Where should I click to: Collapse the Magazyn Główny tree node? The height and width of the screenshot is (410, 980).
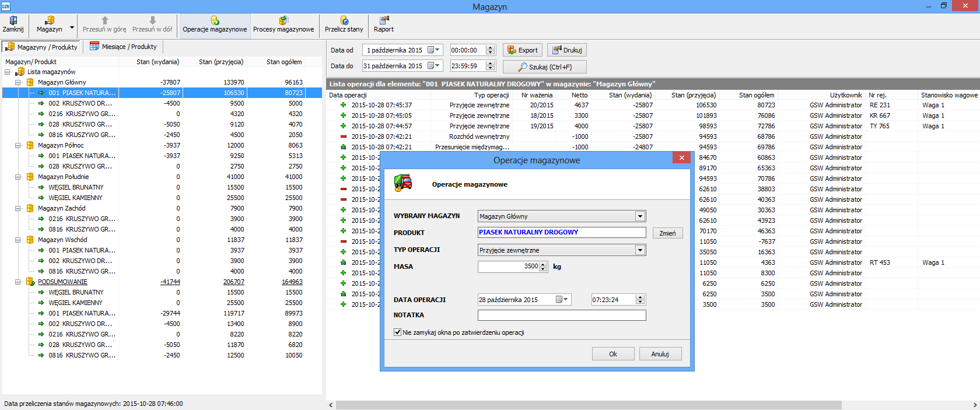coord(18,82)
